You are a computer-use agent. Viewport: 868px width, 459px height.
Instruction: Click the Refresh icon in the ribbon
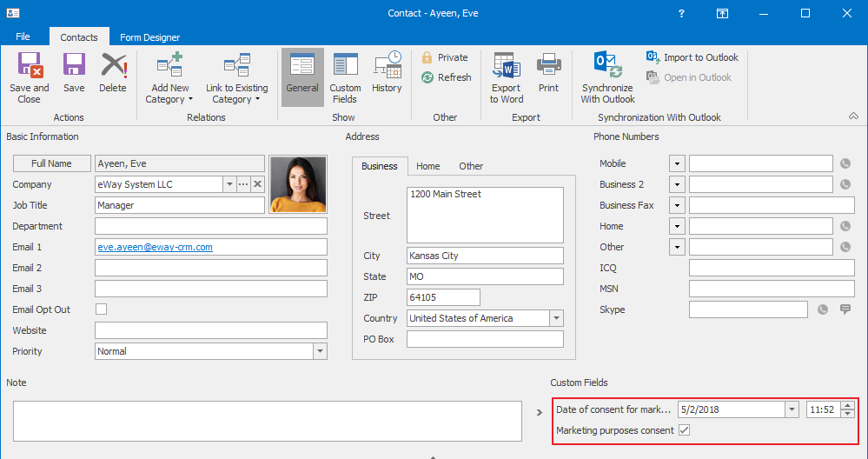click(427, 77)
